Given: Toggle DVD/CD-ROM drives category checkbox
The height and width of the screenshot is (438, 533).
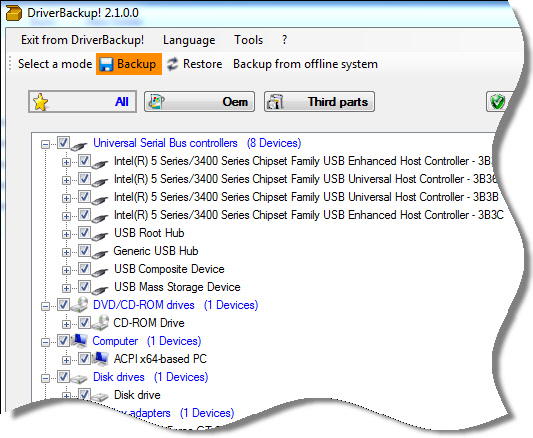Looking at the screenshot, I should (64, 304).
